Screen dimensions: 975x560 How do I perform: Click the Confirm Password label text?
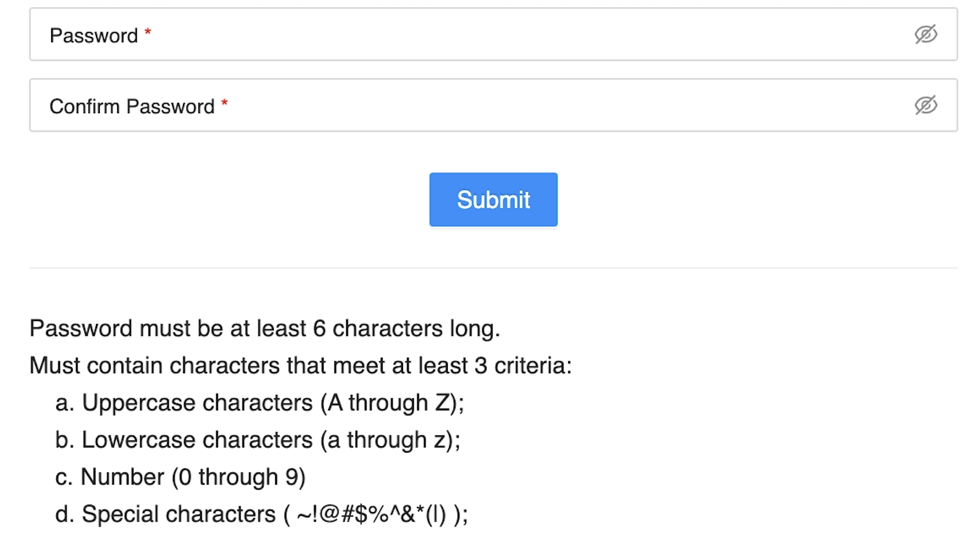pyautogui.click(x=132, y=107)
